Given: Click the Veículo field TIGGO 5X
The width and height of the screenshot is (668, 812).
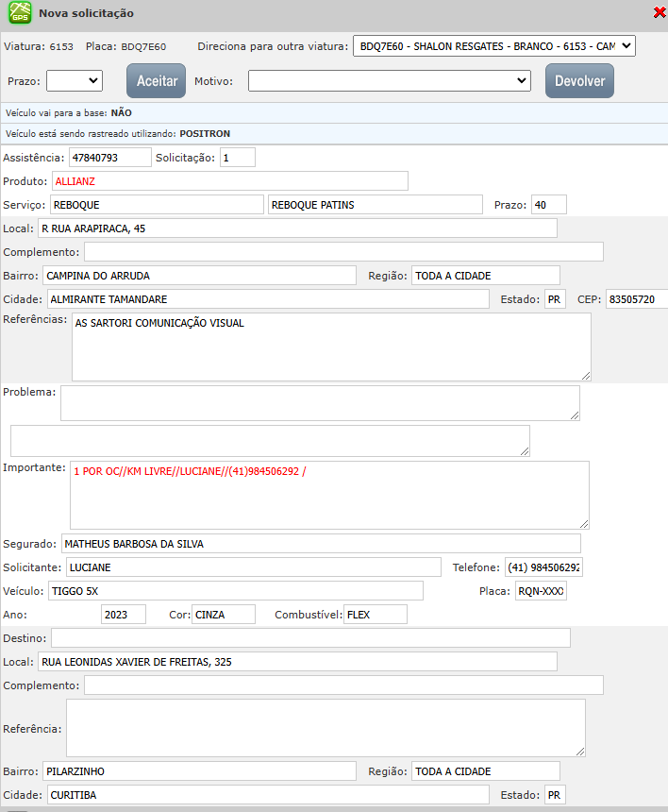Looking at the screenshot, I should tap(235, 591).
